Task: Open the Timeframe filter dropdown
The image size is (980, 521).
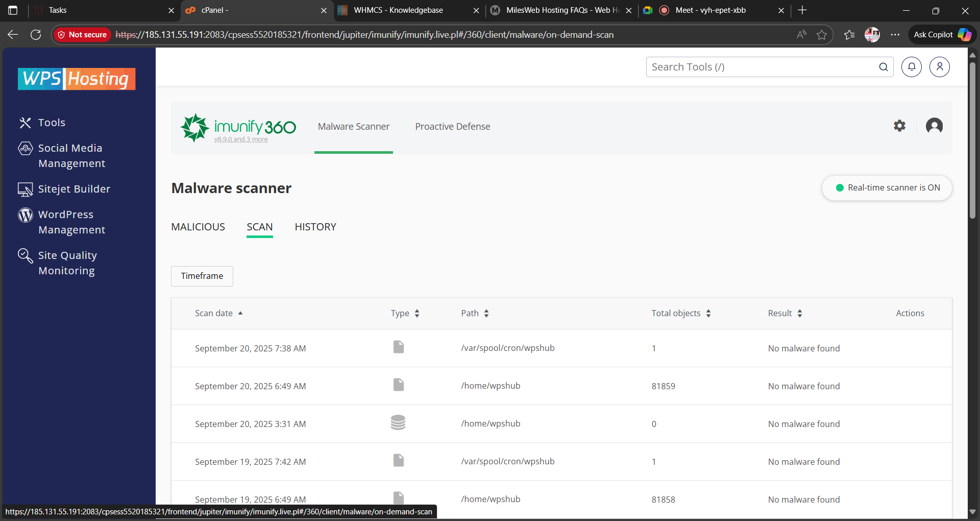Action: tap(202, 276)
